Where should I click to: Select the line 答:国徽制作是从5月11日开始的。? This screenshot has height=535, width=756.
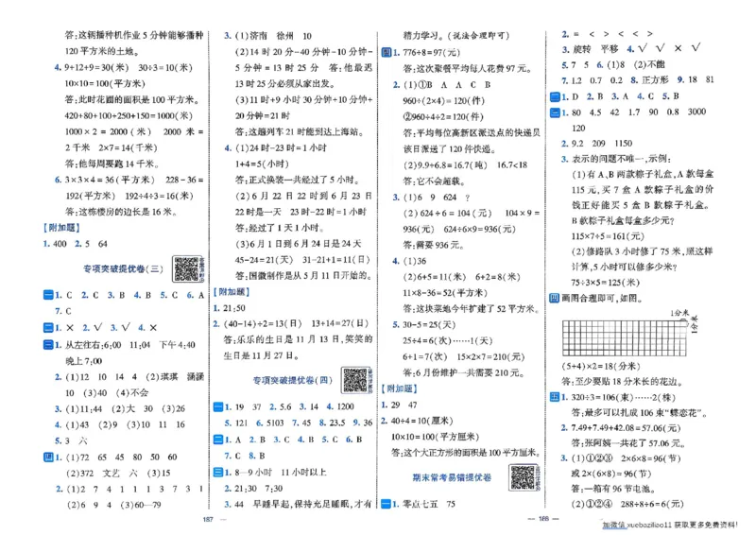pos(303,275)
